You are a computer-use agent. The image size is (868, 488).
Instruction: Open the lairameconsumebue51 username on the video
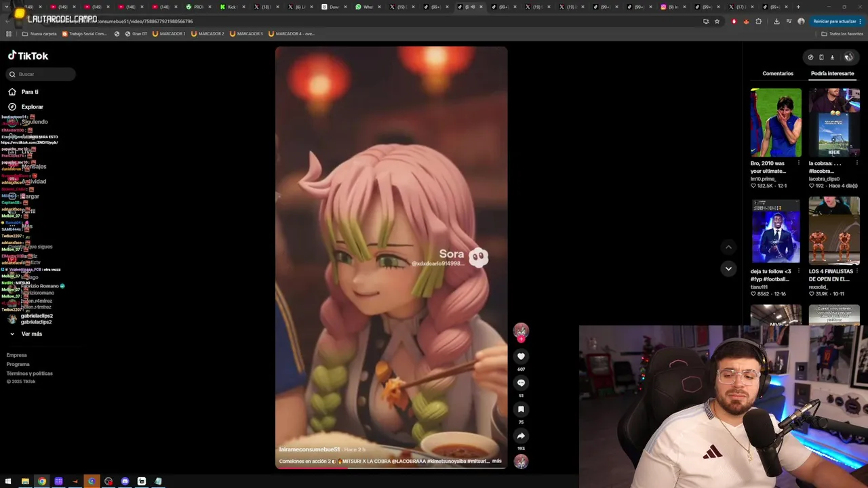(x=309, y=449)
